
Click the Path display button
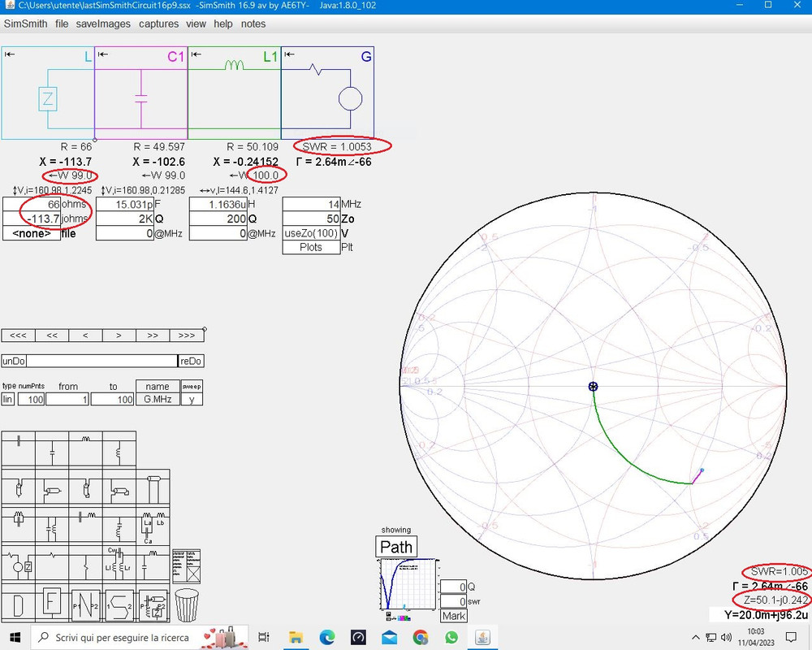[396, 547]
